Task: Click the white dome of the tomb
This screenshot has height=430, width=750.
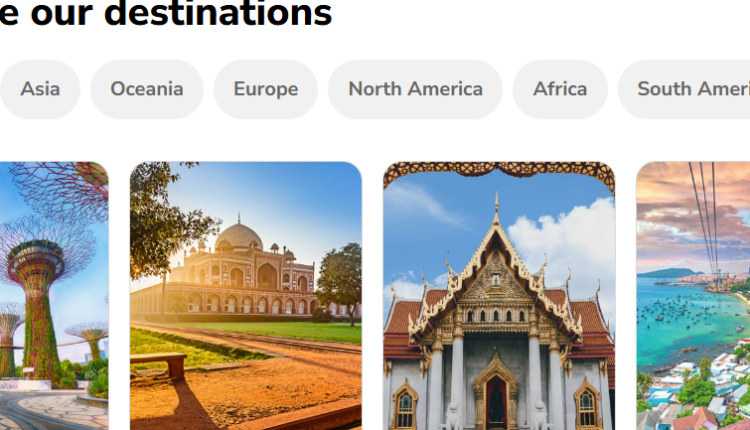Action: (239, 235)
